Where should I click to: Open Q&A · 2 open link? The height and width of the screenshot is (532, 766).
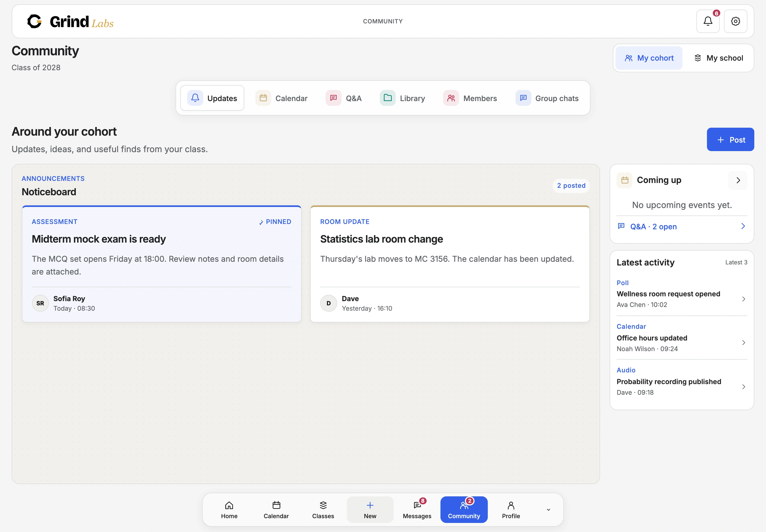pyautogui.click(x=682, y=226)
